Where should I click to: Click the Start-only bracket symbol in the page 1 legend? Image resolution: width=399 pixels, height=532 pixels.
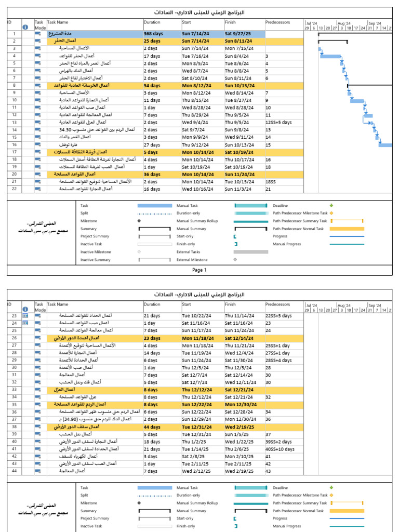coord(235,236)
